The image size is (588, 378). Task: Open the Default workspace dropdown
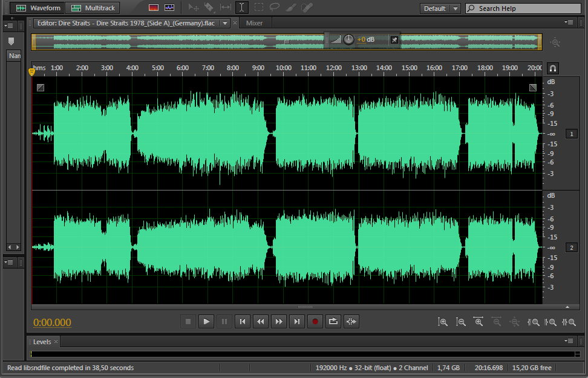(440, 8)
